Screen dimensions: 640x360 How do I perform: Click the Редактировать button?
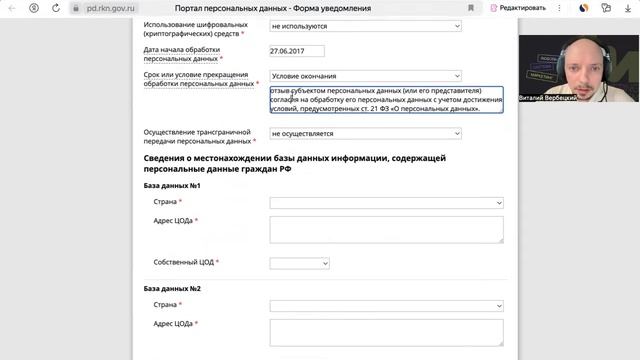coord(518,8)
